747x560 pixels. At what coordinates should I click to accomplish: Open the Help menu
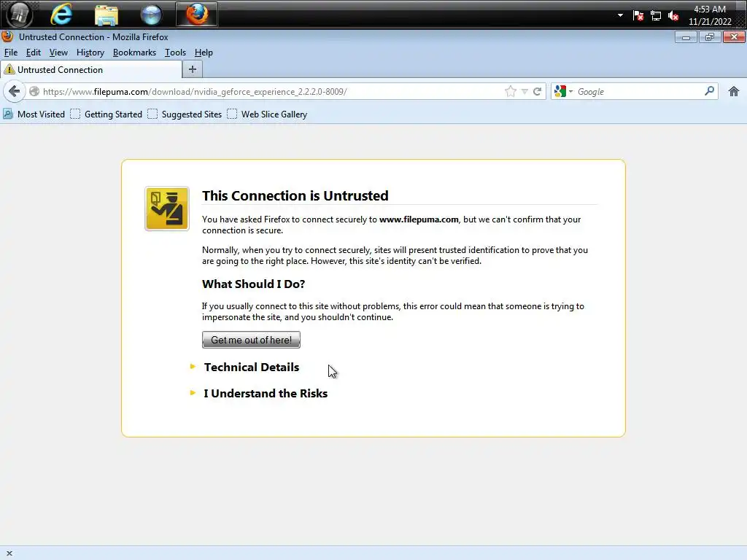pos(204,52)
